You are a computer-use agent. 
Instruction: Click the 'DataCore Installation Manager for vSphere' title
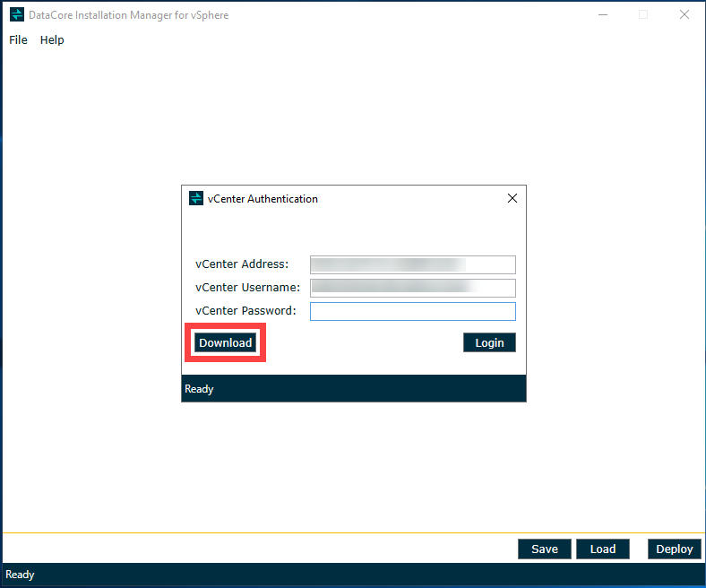click(x=129, y=15)
